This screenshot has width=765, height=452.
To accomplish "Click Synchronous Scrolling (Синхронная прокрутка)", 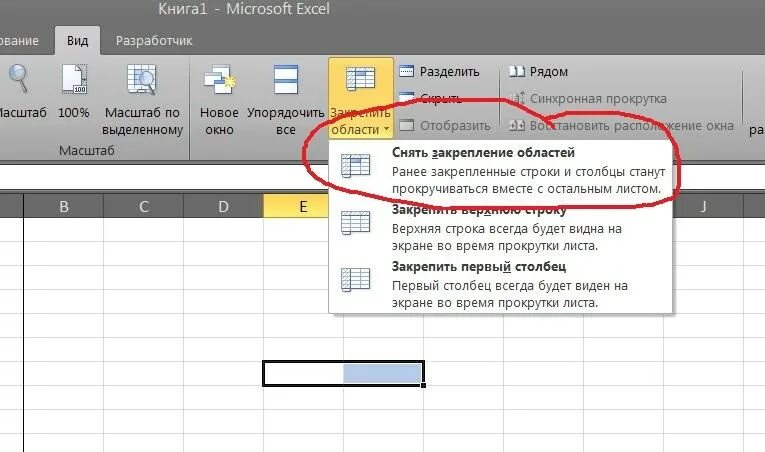I will coord(587,99).
